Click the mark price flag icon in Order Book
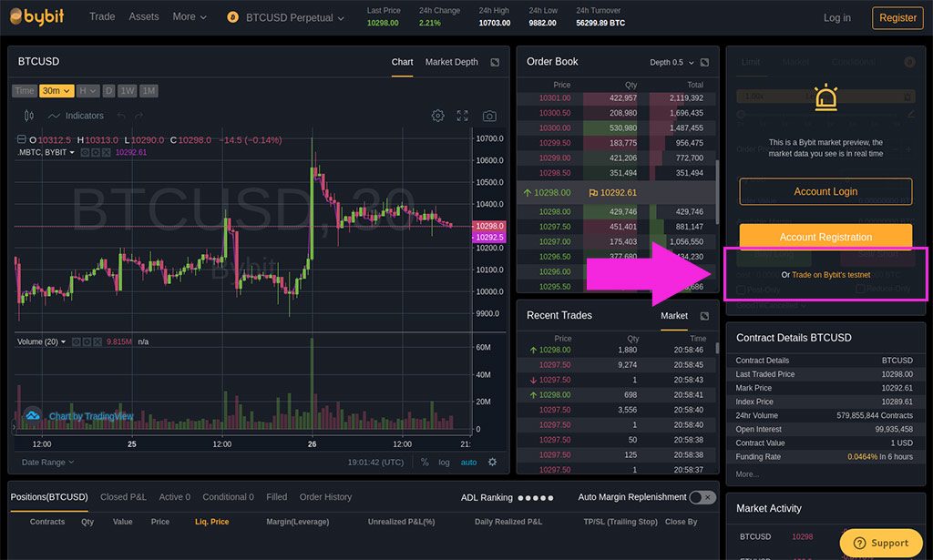This screenshot has height=560, width=933. click(x=593, y=193)
